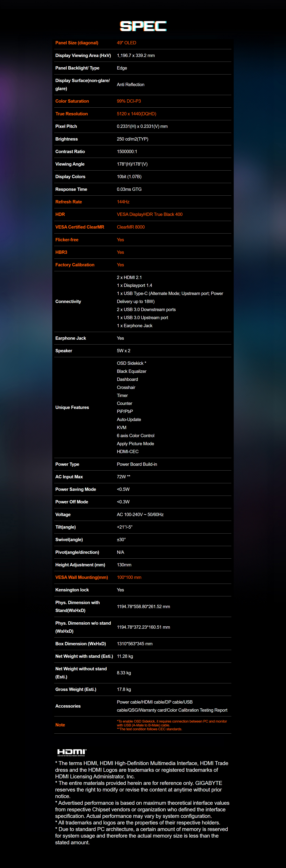Click the '72W **' AC input value
The width and height of the screenshot is (286, 868).
click(123, 477)
